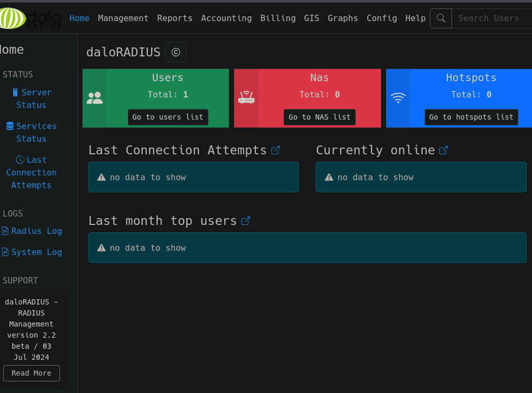Click the daloRADIUS version 2.2 beta text
Viewport: 532px width, 393px height.
(31, 329)
